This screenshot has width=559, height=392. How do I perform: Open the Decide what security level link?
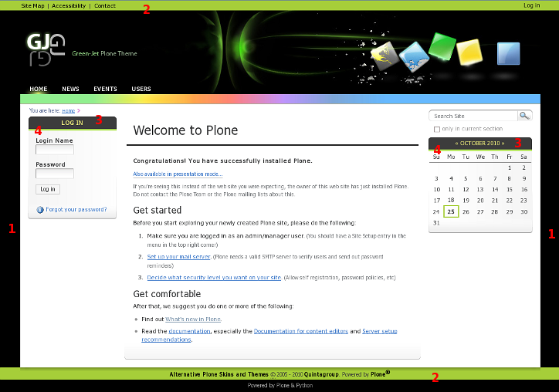coord(214,278)
